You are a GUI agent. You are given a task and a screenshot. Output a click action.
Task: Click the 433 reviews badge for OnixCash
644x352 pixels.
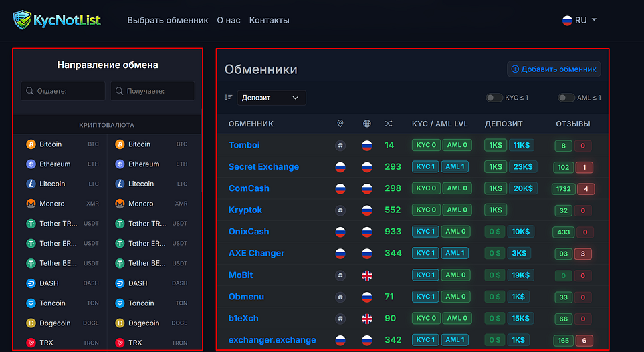[x=563, y=232]
